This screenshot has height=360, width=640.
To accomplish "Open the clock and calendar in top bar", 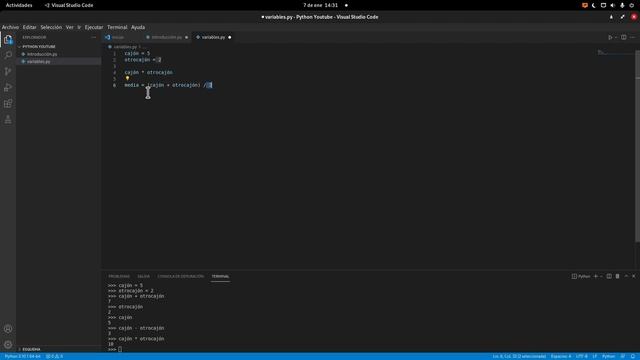I will 320,5.
